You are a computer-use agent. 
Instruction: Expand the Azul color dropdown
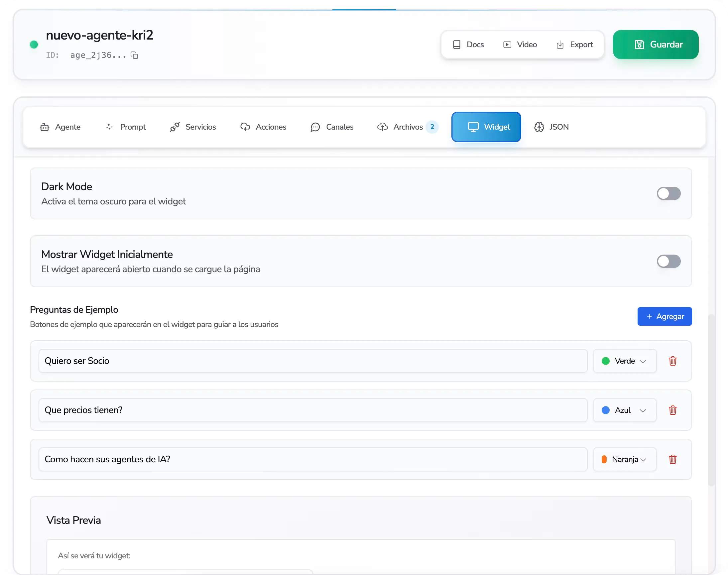click(x=624, y=410)
